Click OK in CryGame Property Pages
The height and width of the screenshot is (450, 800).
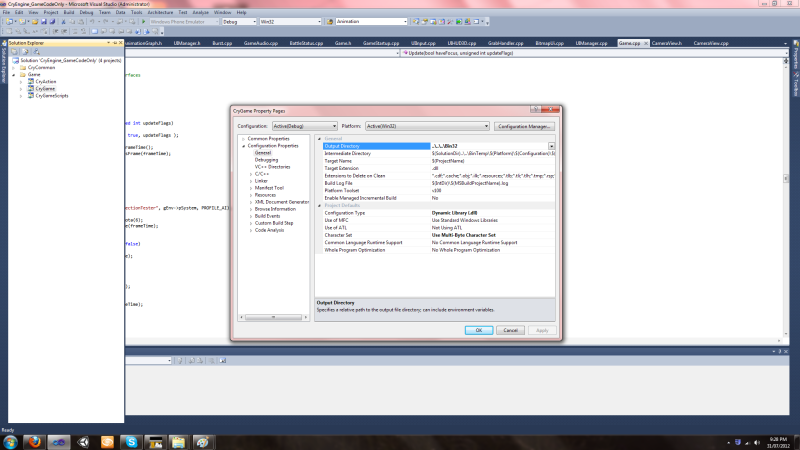click(x=479, y=331)
